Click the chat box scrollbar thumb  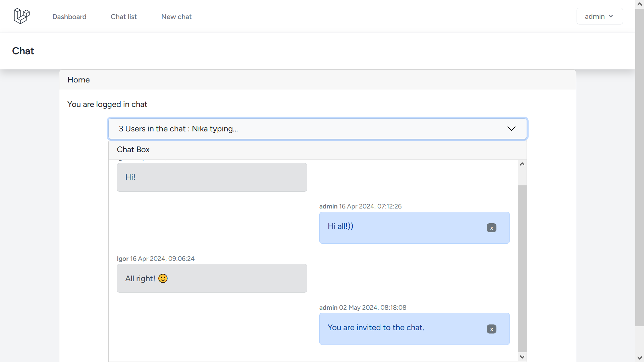tap(522, 268)
